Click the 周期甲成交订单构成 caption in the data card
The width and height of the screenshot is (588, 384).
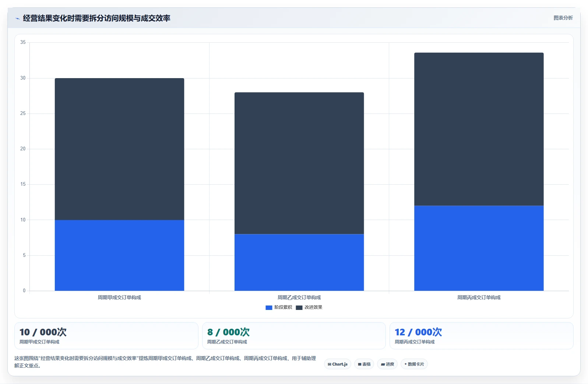click(x=39, y=342)
